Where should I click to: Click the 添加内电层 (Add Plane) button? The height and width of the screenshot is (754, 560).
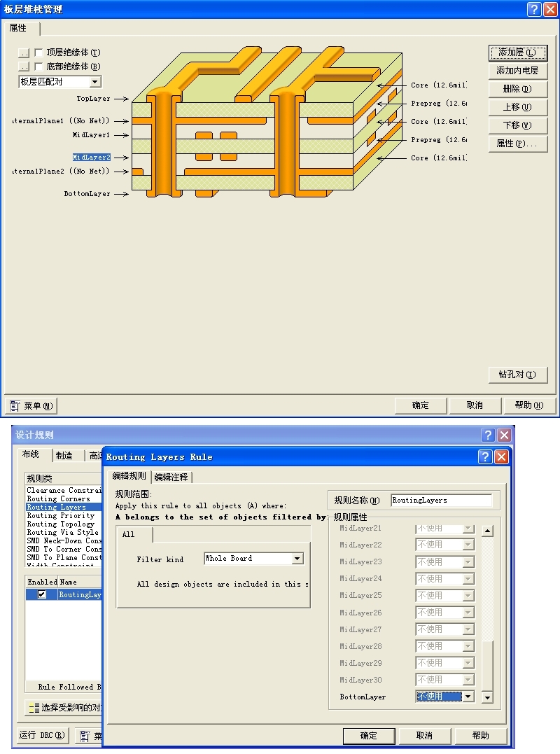(518, 71)
